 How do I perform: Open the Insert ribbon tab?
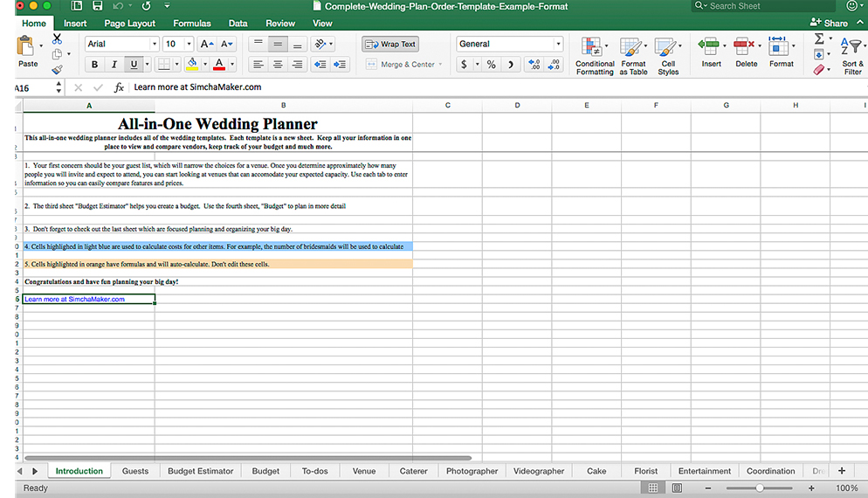click(75, 24)
